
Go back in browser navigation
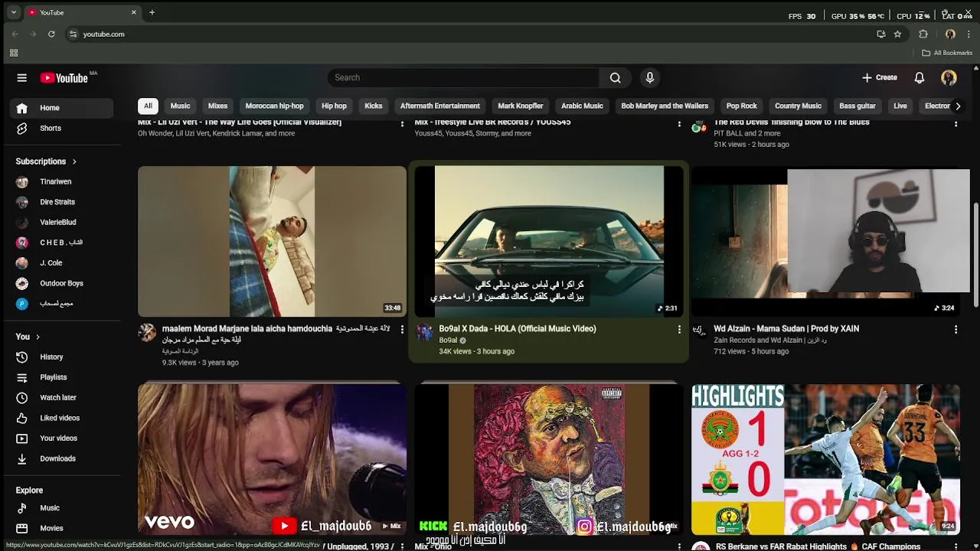click(x=15, y=34)
